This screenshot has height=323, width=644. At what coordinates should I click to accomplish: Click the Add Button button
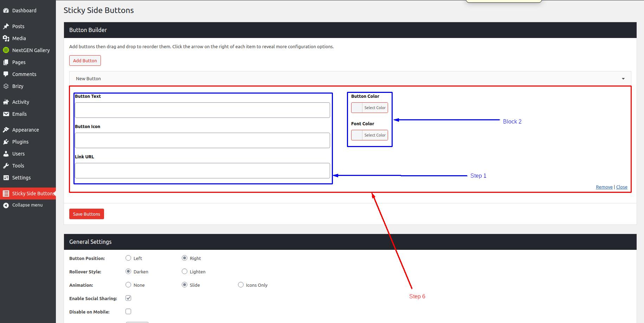coord(85,61)
